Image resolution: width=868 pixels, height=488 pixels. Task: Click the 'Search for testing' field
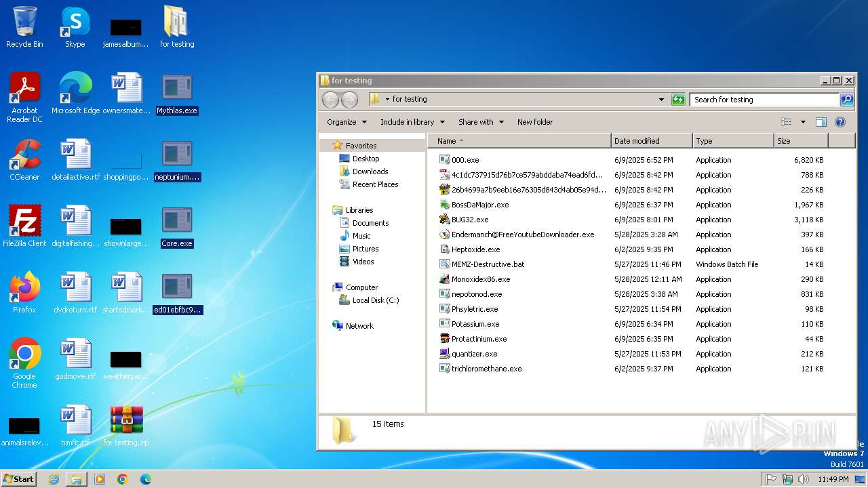[x=765, y=100]
